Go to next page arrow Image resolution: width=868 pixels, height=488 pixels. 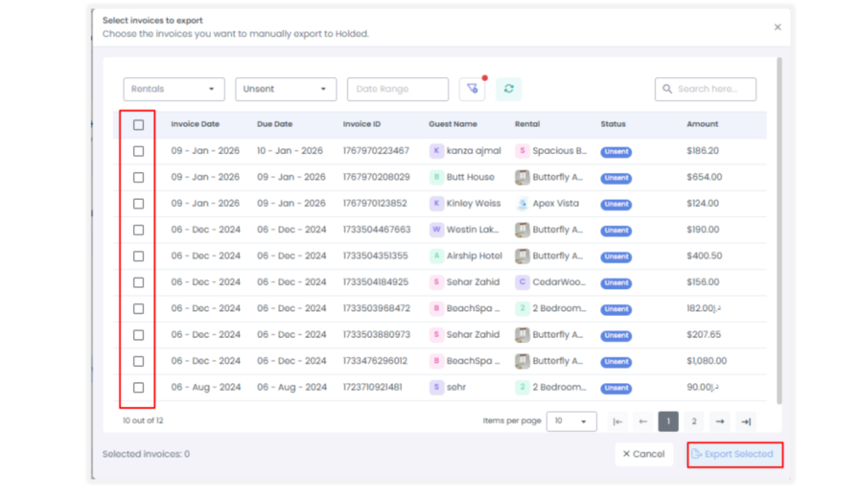click(720, 422)
